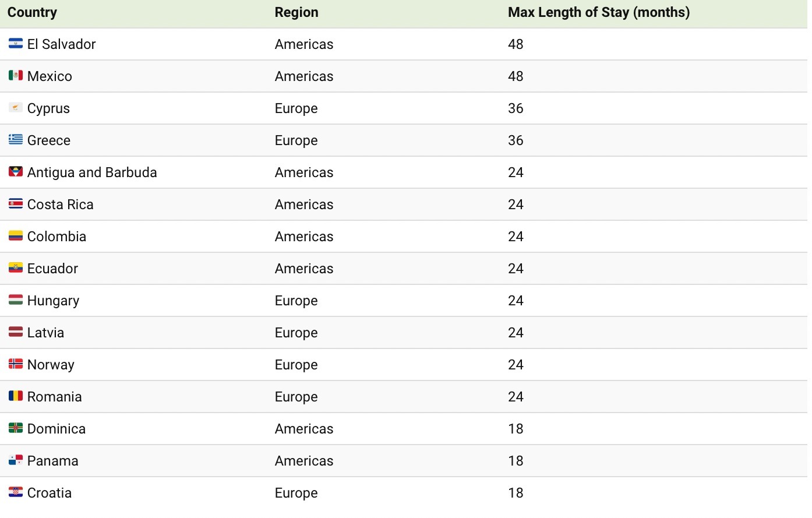Image resolution: width=812 pixels, height=518 pixels.
Task: Select the Norway flag icon
Action: (16, 364)
